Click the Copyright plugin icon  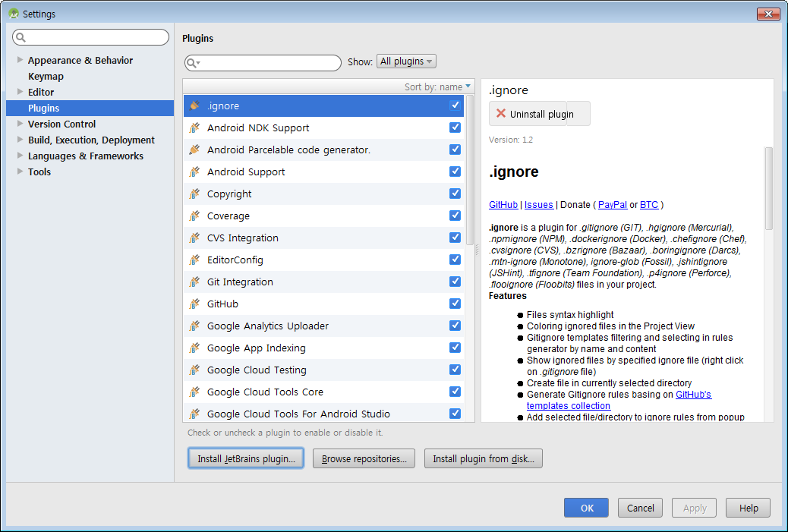[194, 194]
